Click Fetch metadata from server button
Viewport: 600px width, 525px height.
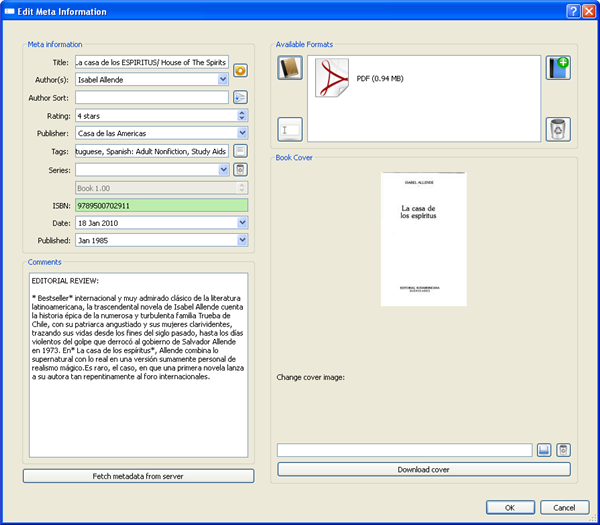(138, 476)
